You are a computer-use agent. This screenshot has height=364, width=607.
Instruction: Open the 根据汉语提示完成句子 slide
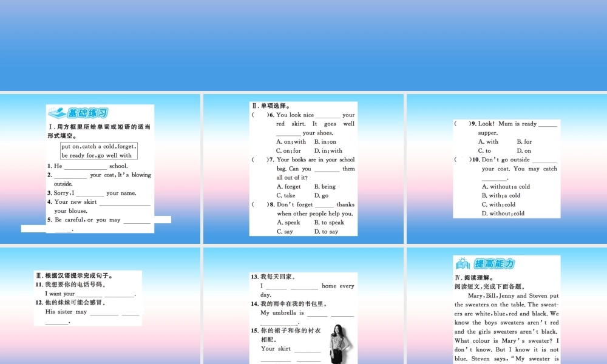(100, 306)
